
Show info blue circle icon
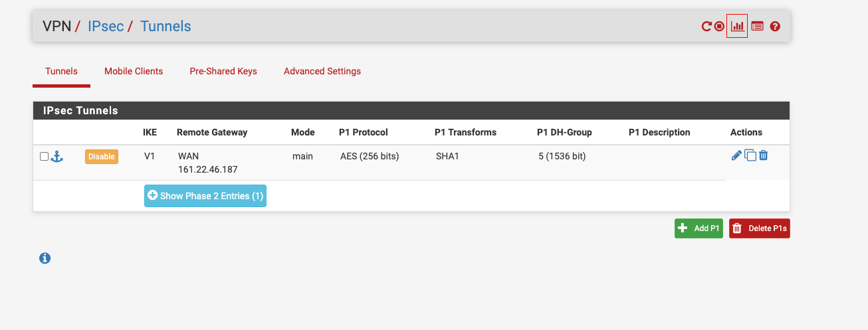45,258
